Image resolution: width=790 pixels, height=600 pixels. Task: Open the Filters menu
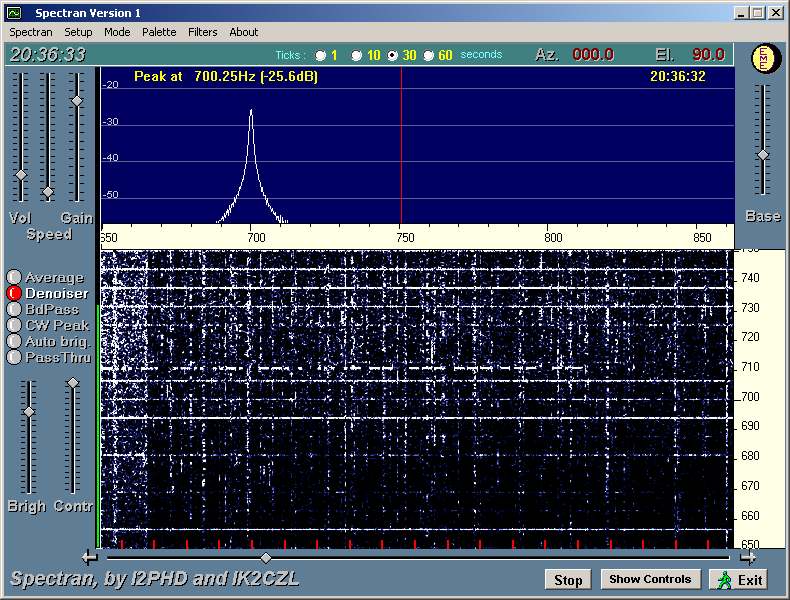click(203, 32)
